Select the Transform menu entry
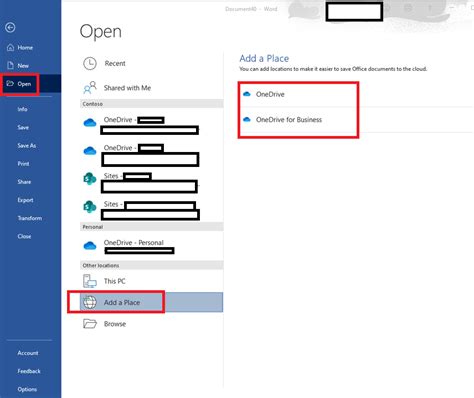Viewport: 474px width, 398px height. 30,218
